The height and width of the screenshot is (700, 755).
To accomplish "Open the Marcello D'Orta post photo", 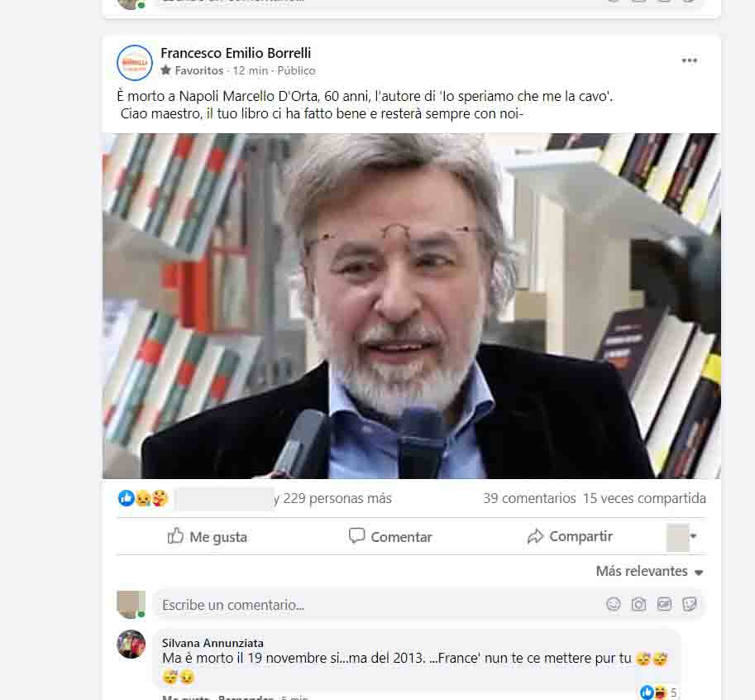I will (411, 306).
